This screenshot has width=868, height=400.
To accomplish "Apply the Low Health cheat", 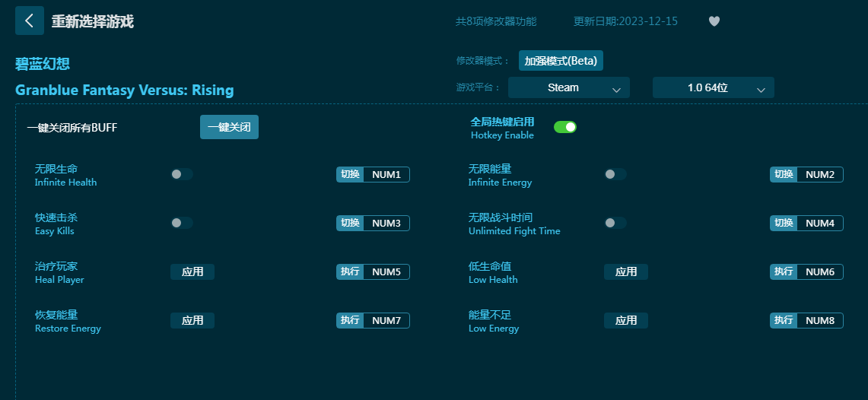I will point(626,271).
